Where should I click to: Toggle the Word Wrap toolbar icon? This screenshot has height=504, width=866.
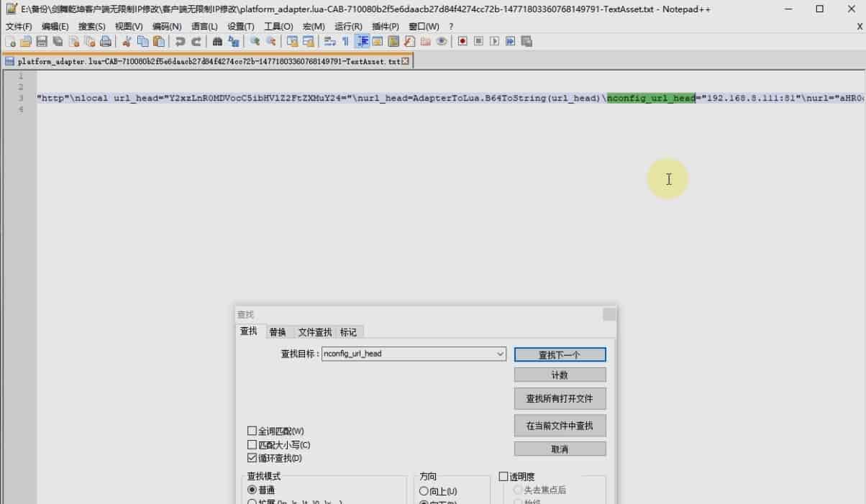point(329,42)
